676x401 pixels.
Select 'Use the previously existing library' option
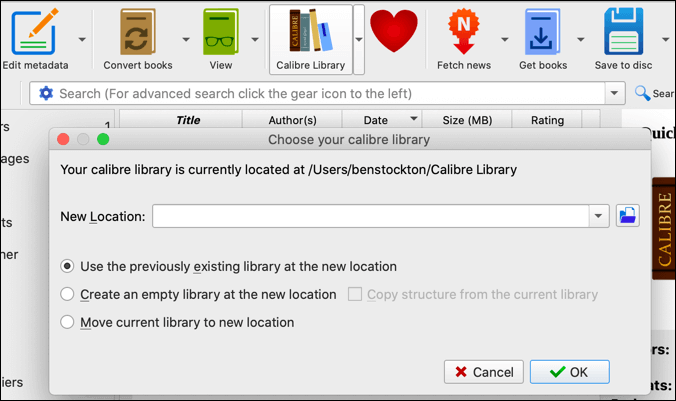pyautogui.click(x=67, y=266)
